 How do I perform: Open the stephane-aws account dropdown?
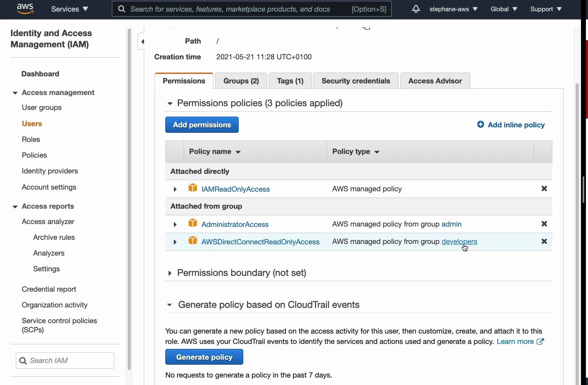(453, 9)
